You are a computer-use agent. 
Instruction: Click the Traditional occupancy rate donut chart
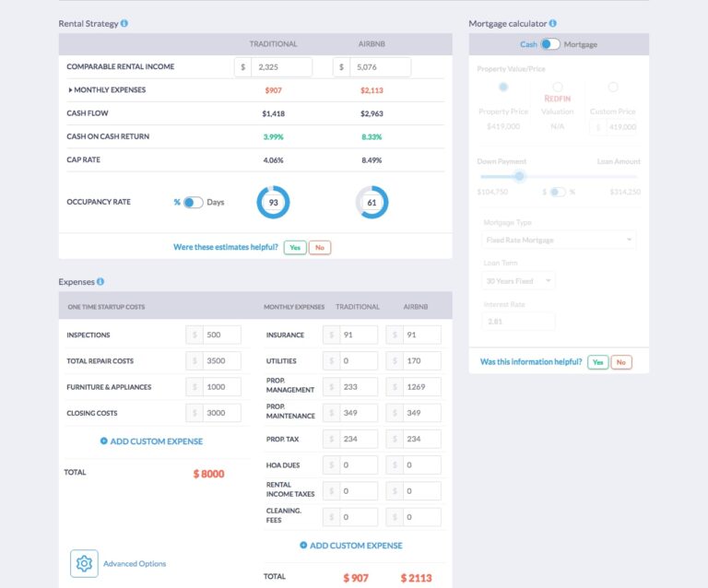coord(273,203)
